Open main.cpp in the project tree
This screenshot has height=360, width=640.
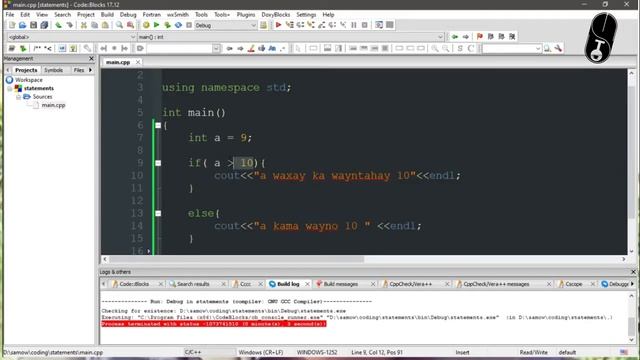(x=53, y=105)
